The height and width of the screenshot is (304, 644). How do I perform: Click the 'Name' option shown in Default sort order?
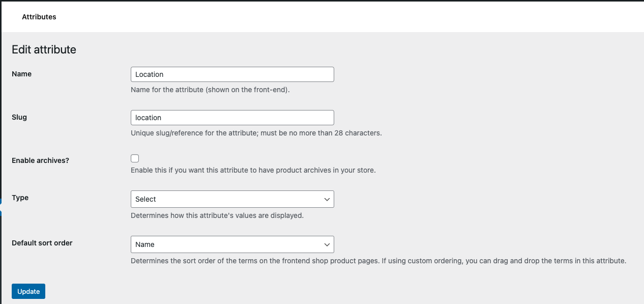[144, 244]
